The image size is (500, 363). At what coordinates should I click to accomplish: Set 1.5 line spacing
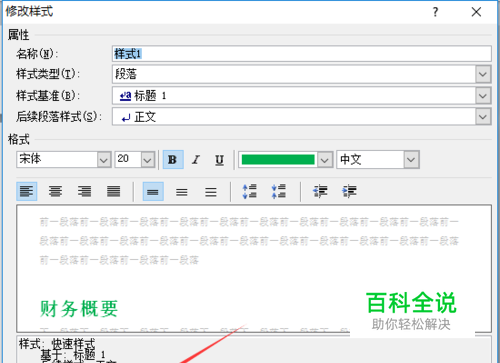click(182, 191)
